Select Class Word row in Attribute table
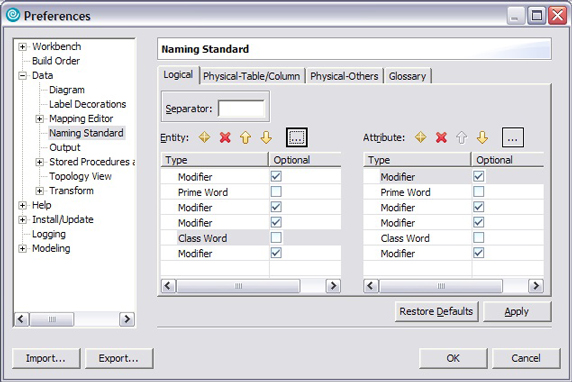572x382 pixels. [453, 238]
